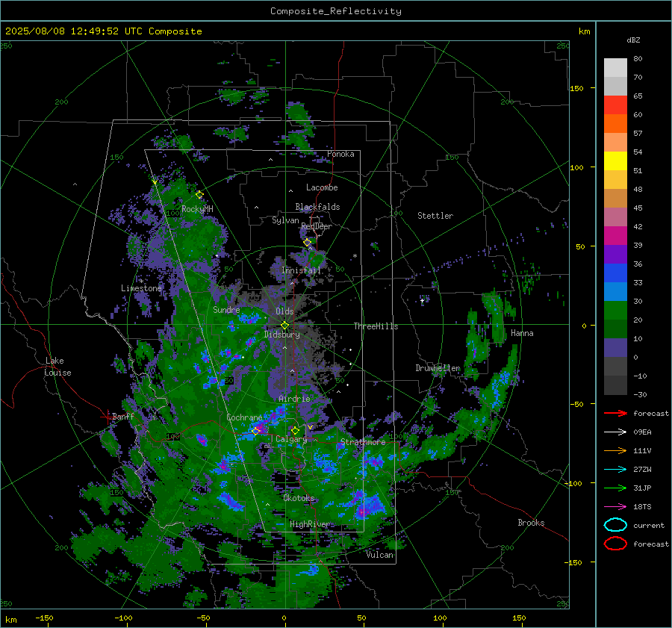The image size is (672, 628).
Task: Click the Innisfail town label
Action: coord(302,270)
